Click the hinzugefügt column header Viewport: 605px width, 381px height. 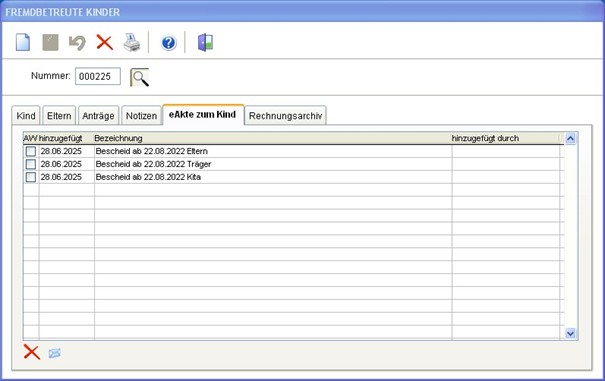61,138
